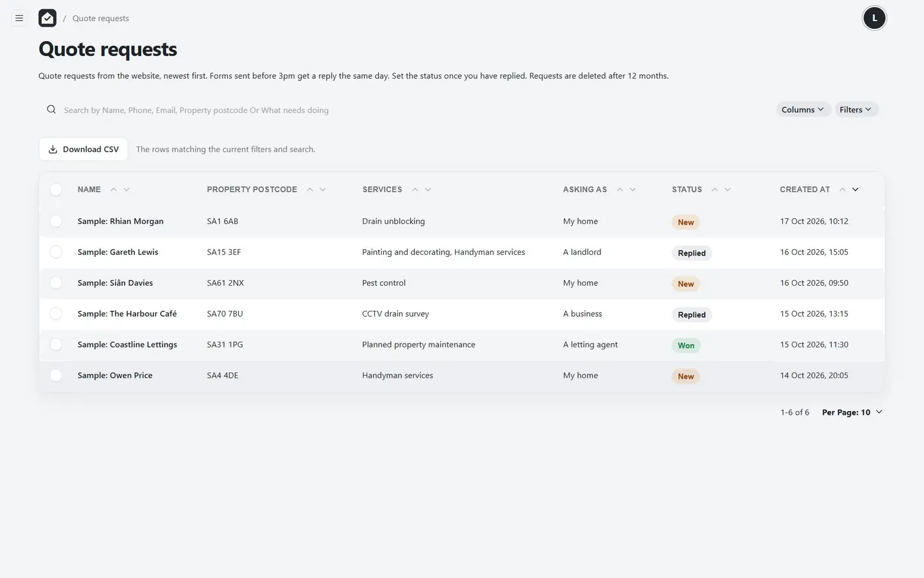Click date 17 Oct 2026, 10:12

pos(814,221)
